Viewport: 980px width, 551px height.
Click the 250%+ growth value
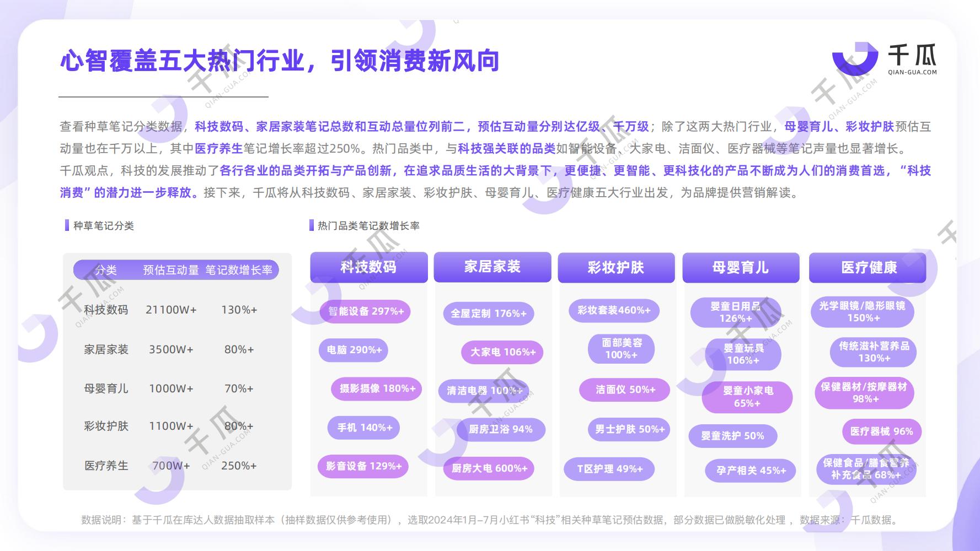pyautogui.click(x=239, y=466)
